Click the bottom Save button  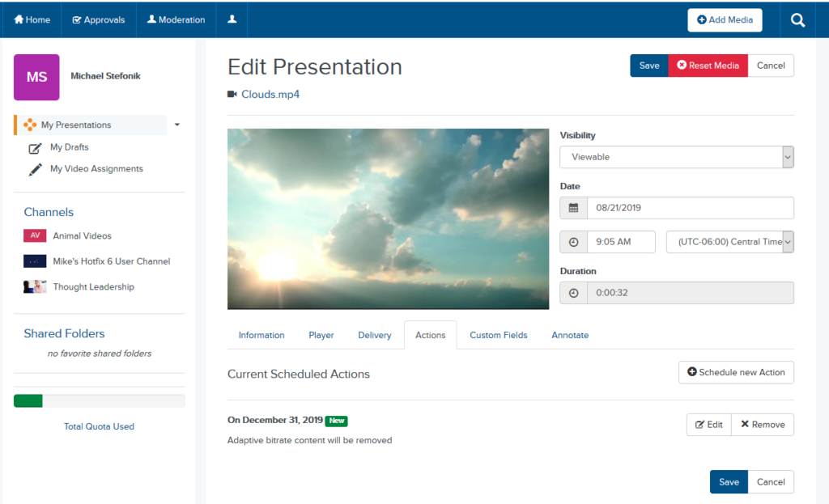(x=729, y=482)
